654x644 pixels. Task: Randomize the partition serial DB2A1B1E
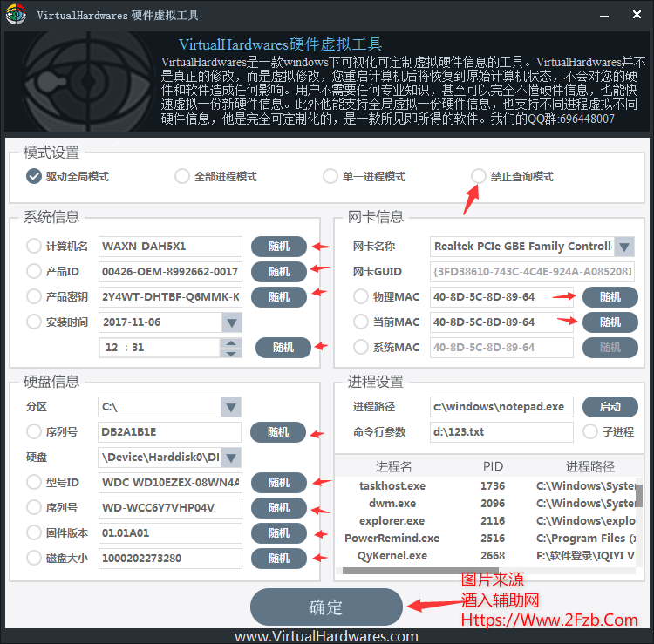coord(278,432)
